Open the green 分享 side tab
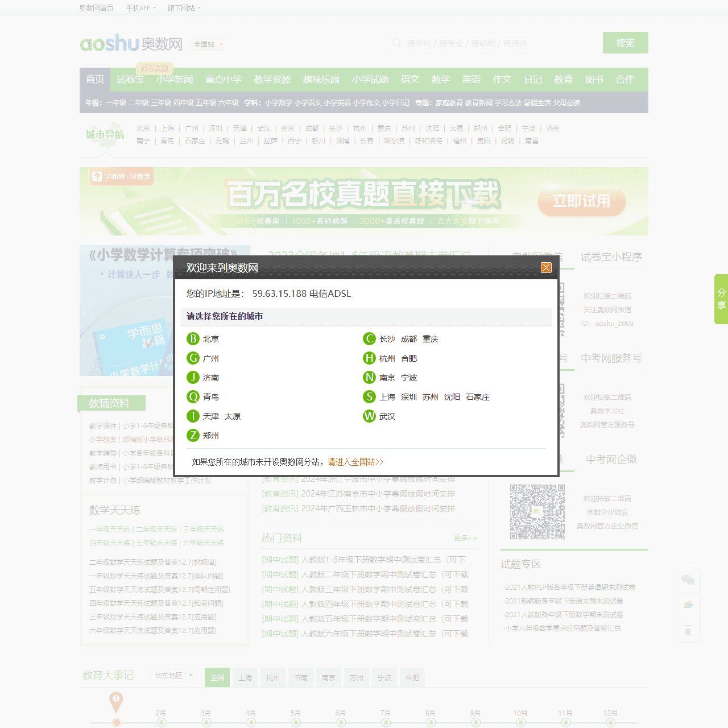The width and height of the screenshot is (728, 728). (721, 299)
